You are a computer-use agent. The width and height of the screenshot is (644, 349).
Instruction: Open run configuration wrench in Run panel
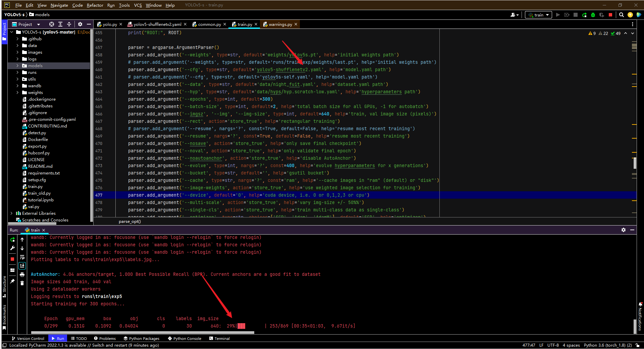coord(12,248)
